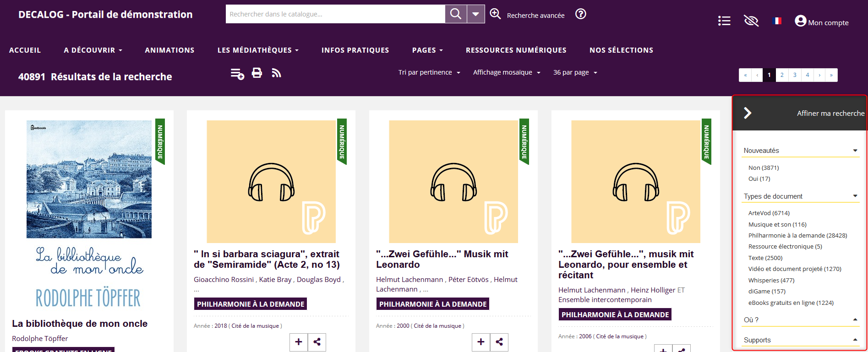Open the RSS feed icon
Image resolution: width=868 pixels, height=352 pixels.
coord(276,73)
